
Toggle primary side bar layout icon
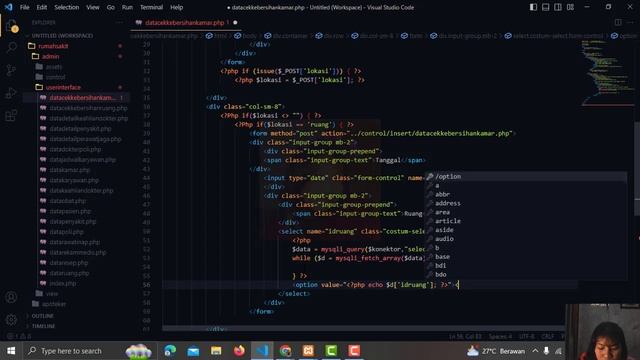coord(533,7)
